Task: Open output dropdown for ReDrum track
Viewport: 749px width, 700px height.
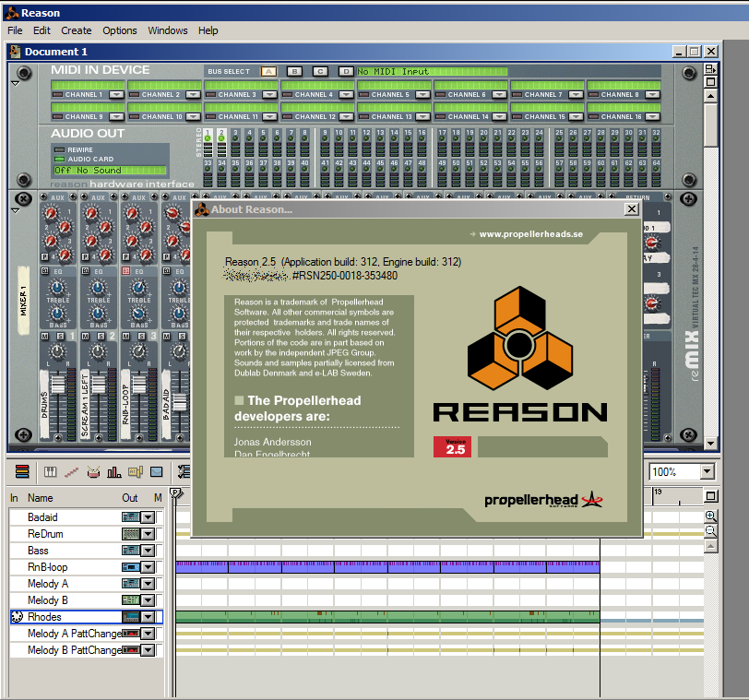Action: tap(148, 534)
